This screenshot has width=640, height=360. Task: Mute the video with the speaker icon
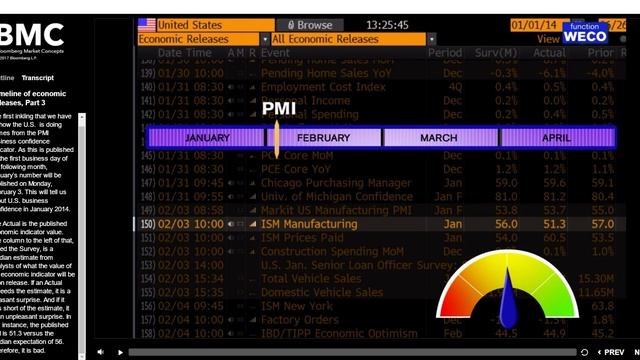[100, 352]
